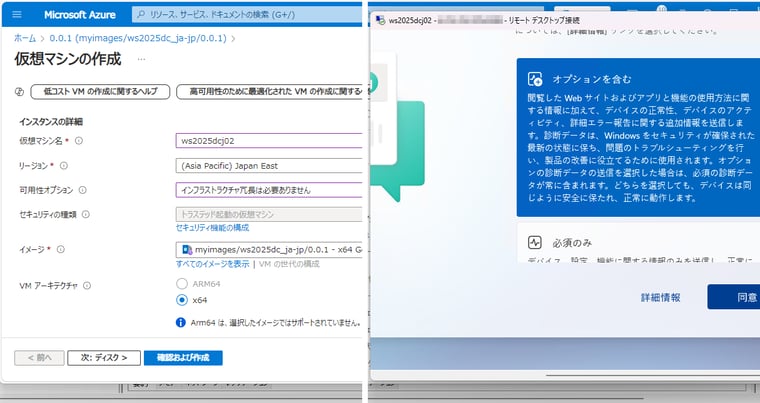Open セキュリティ機能の構成 link
The width and height of the screenshot is (760, 403).
tap(212, 227)
